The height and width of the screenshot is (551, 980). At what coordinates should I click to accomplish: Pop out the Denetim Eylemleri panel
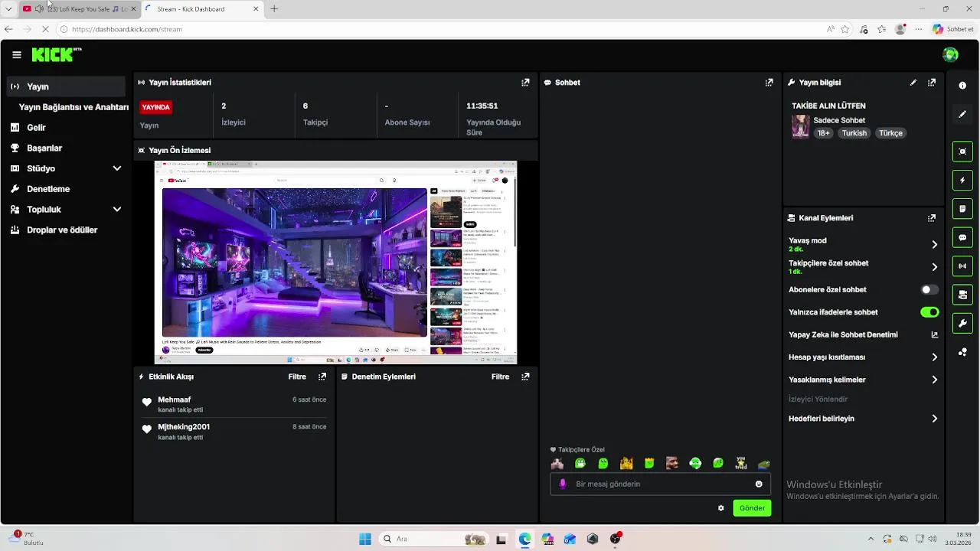[525, 377]
